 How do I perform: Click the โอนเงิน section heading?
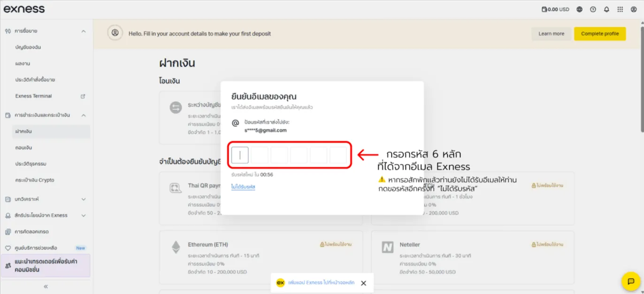pyautogui.click(x=169, y=81)
